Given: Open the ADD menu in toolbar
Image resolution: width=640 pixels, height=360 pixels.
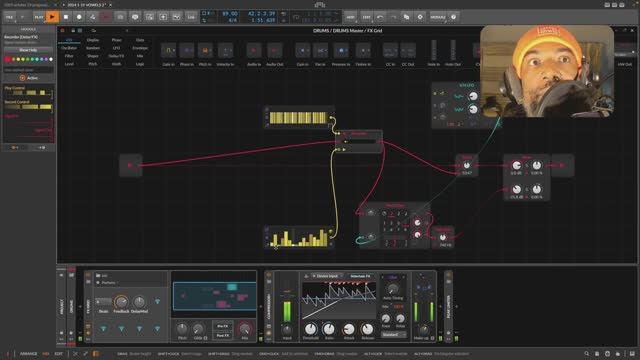Looking at the screenshot, I should tap(350, 17).
